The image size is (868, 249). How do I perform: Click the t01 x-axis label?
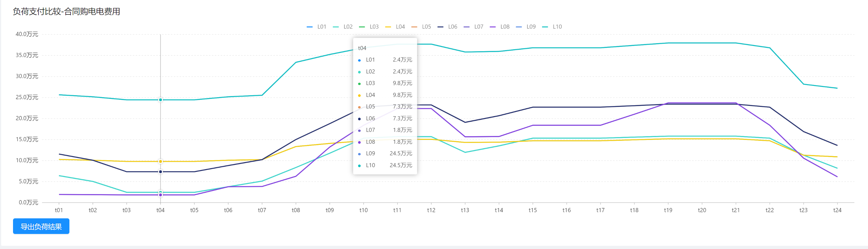pyautogui.click(x=59, y=210)
